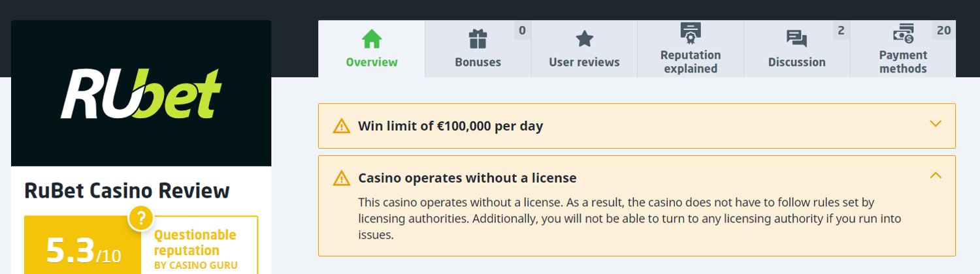Image resolution: width=980 pixels, height=274 pixels.
Task: Click the no-license warning triangle icon
Action: click(342, 178)
